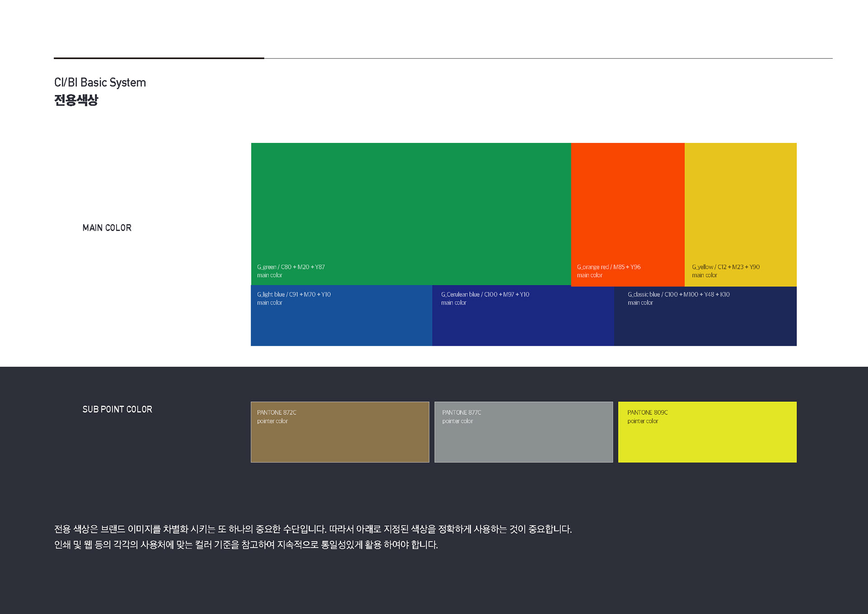This screenshot has height=614, width=868.
Task: Click the CI/BI Basic System heading
Action: coord(100,83)
